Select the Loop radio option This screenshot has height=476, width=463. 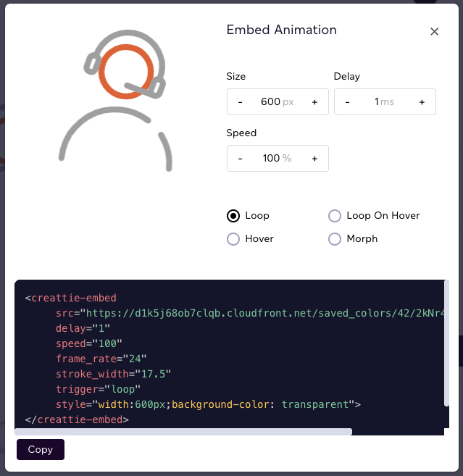click(x=233, y=216)
